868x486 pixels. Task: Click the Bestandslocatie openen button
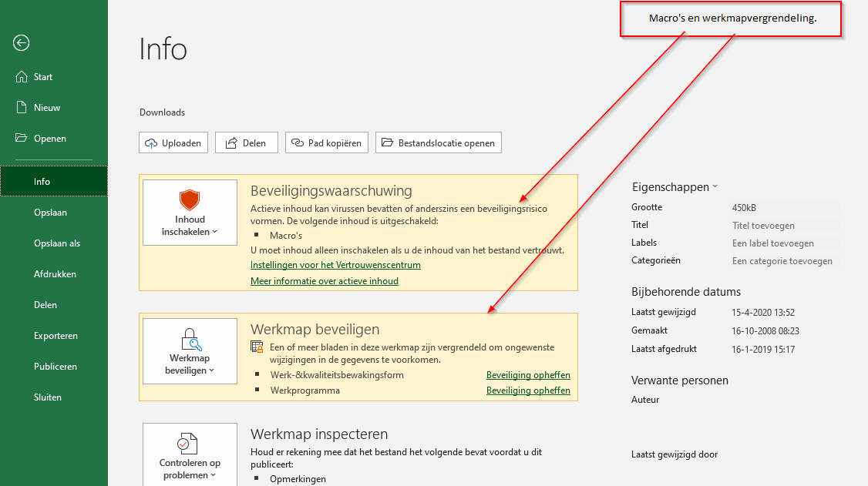pyautogui.click(x=439, y=142)
